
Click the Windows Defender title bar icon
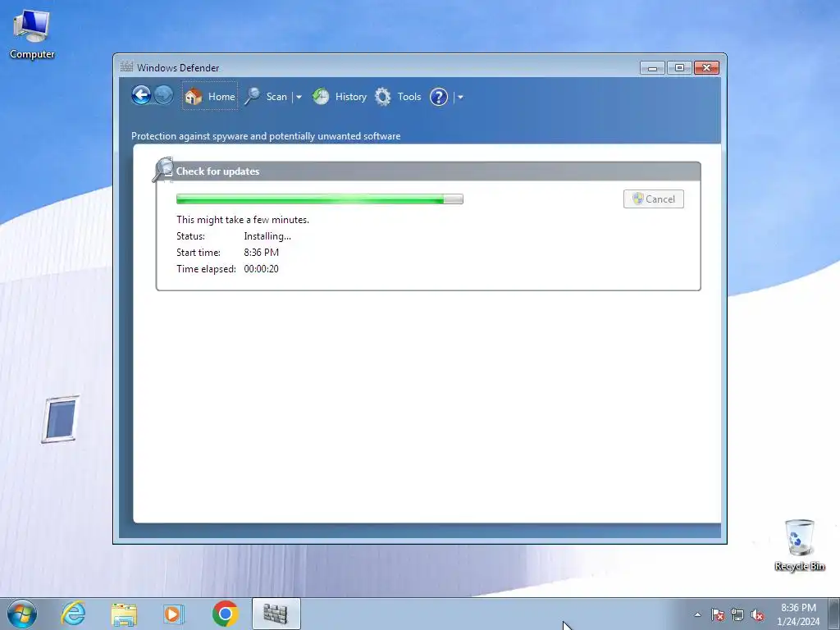(x=126, y=67)
